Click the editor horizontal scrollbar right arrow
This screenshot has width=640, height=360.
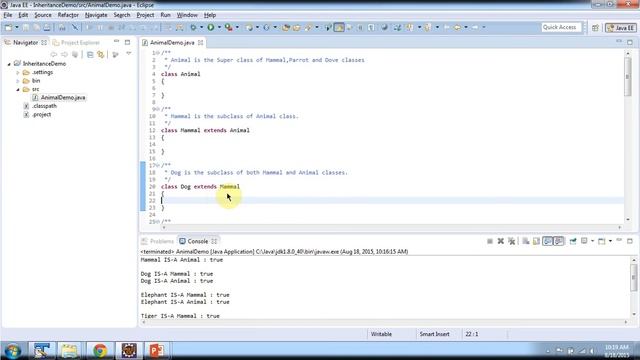[x=620, y=227]
